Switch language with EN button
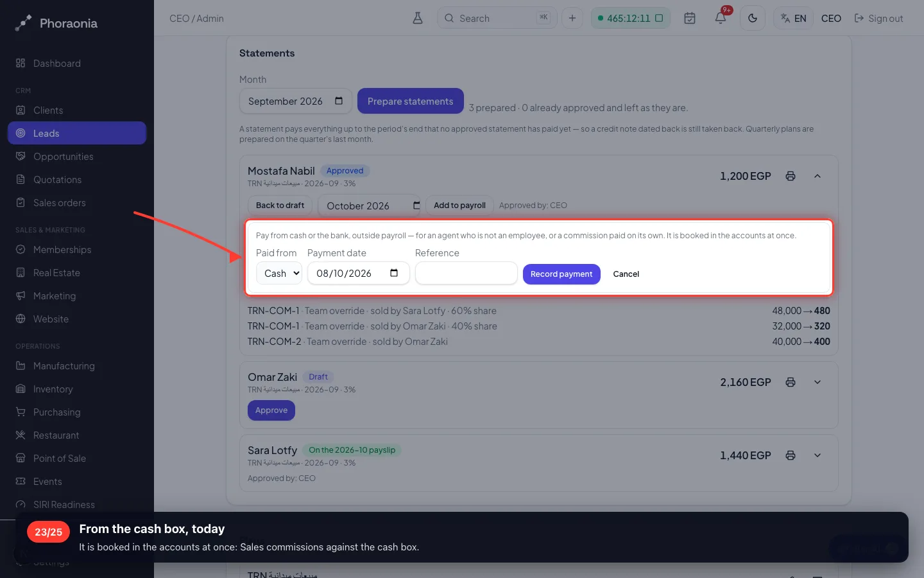 tap(794, 18)
